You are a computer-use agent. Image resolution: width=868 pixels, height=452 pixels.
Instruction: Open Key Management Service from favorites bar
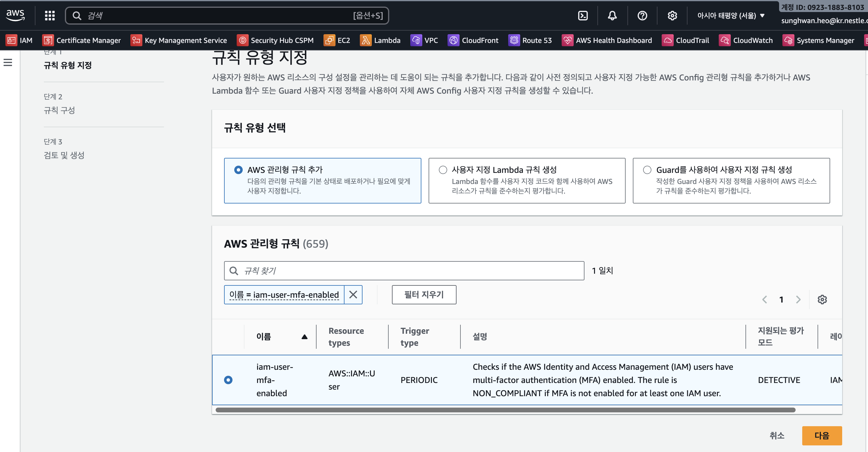coord(179,41)
